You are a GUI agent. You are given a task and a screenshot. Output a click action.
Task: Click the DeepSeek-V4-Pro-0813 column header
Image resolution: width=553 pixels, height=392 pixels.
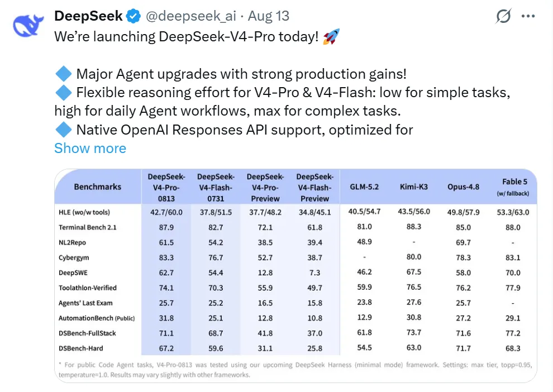pyautogui.click(x=166, y=187)
